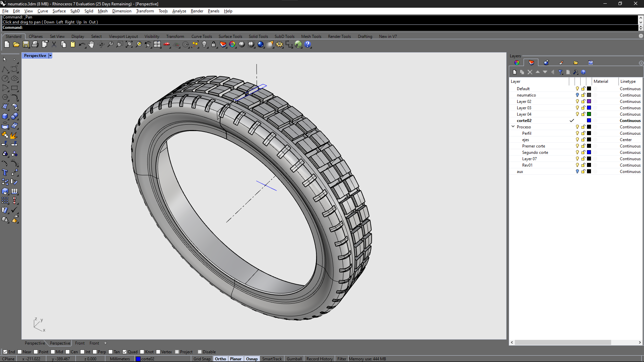Collapse the Proceso layer group
The width and height of the screenshot is (644, 362).
[513, 127]
